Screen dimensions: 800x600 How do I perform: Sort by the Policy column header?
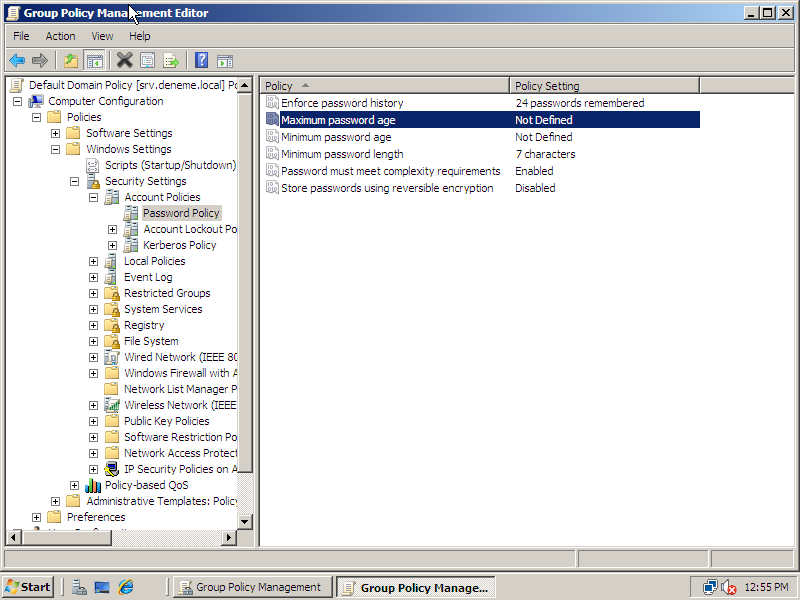[385, 86]
